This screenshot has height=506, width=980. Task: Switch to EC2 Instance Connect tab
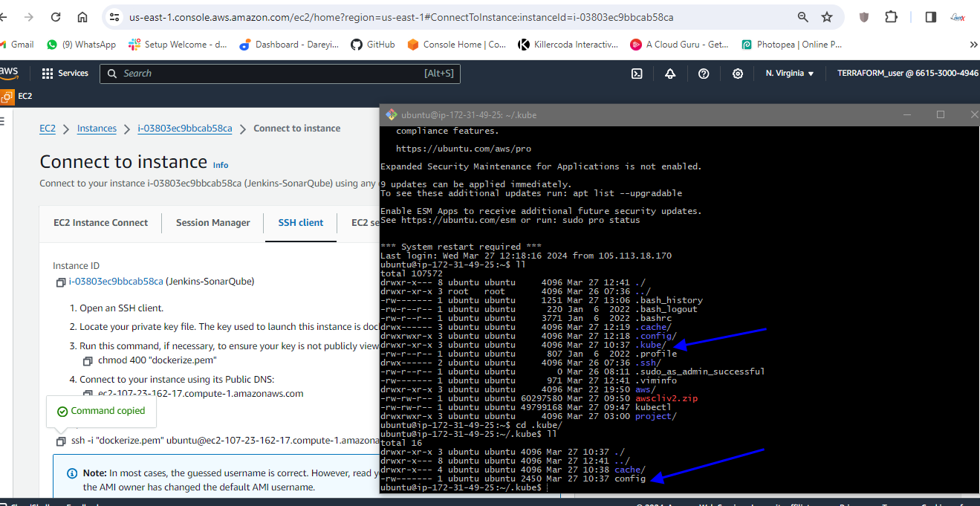[100, 223]
